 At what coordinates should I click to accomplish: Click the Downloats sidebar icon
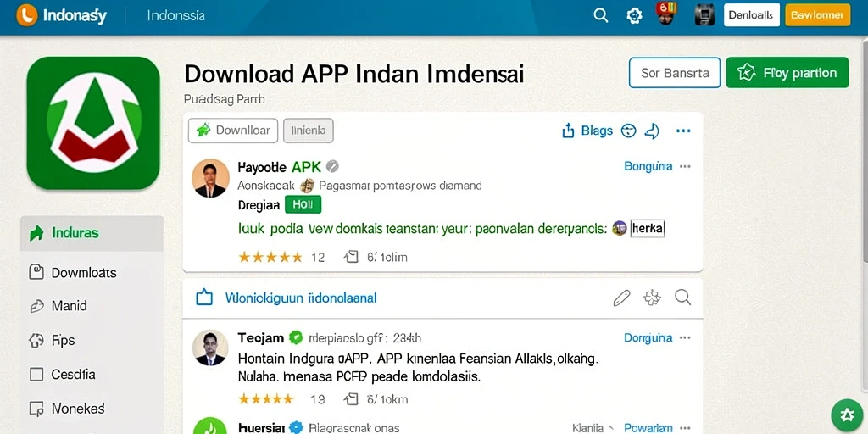pos(36,272)
